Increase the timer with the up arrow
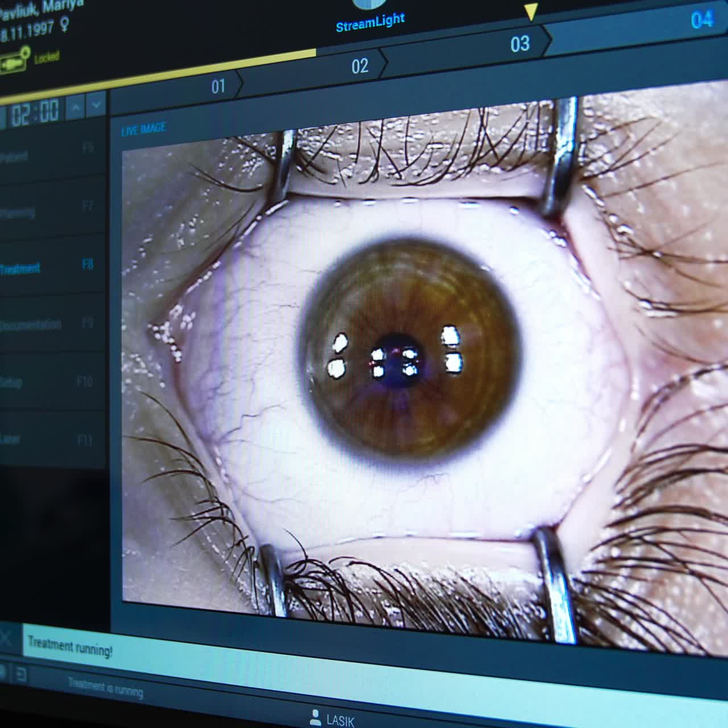The width and height of the screenshot is (728, 728). pos(76,106)
